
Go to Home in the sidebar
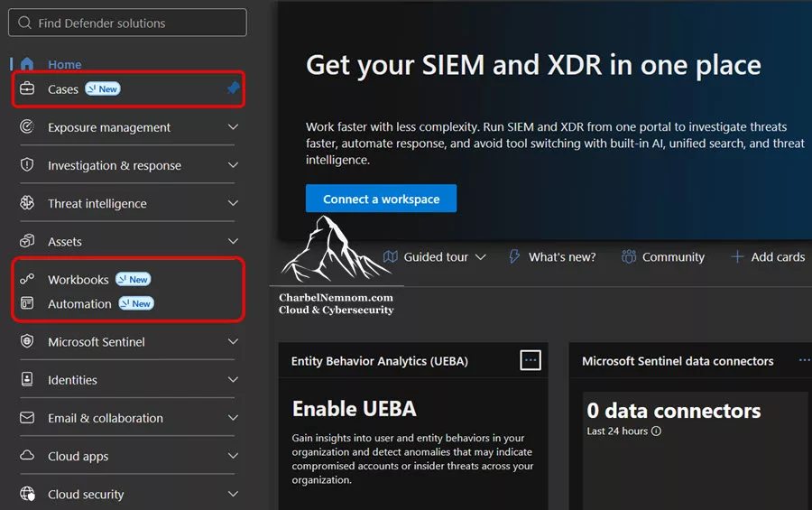65,65
